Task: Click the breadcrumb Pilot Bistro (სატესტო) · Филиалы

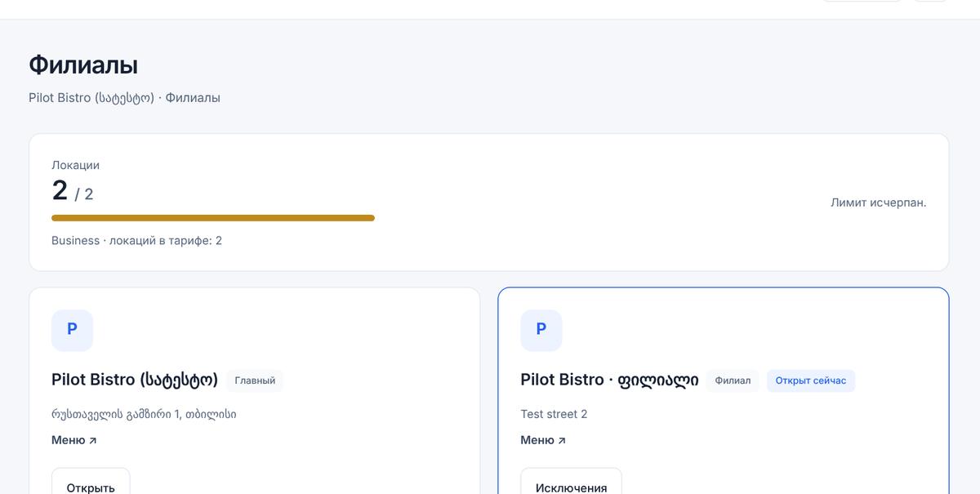Action: click(124, 98)
